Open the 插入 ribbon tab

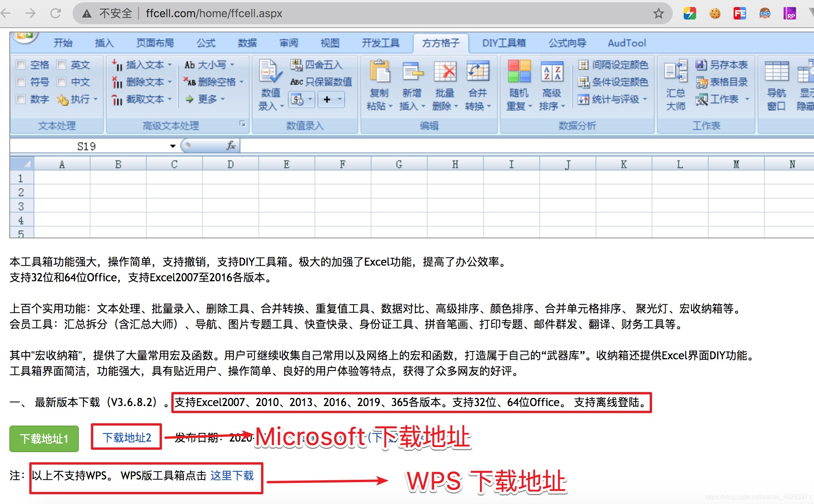104,43
